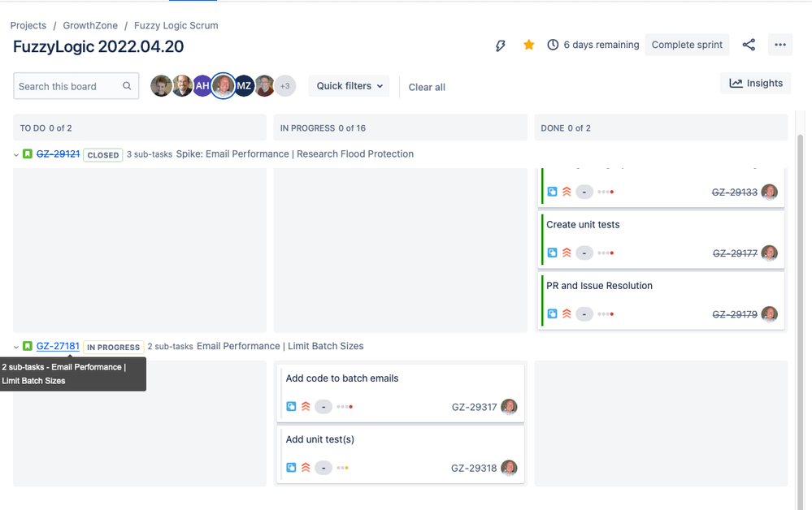Click the story icon beside GZ-27181
Image resolution: width=812 pixels, height=510 pixels.
pyautogui.click(x=28, y=346)
